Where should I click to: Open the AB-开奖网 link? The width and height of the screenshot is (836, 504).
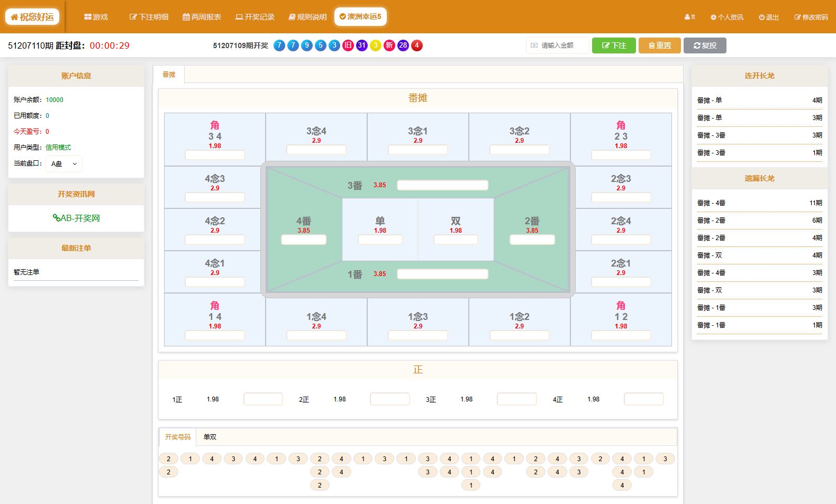76,218
